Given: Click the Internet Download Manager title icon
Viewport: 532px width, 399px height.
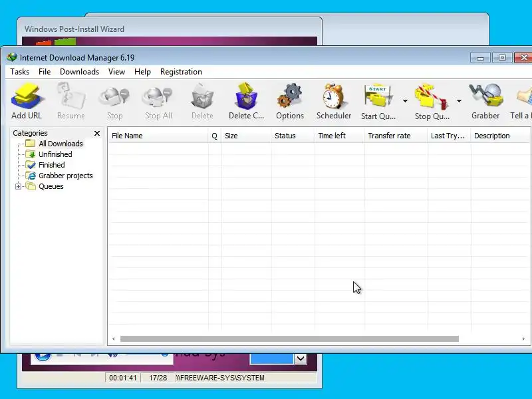Looking at the screenshot, I should pos(11,57).
